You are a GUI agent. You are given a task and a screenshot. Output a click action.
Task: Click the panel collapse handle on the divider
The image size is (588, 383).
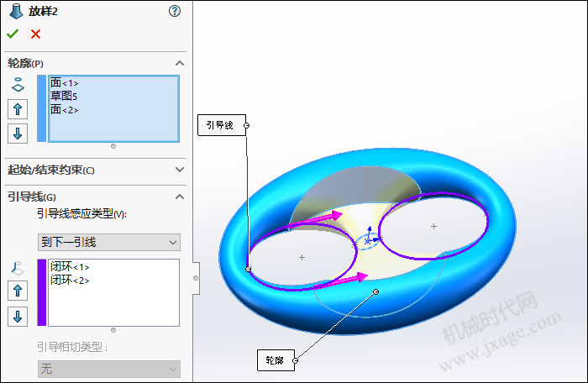(x=196, y=278)
